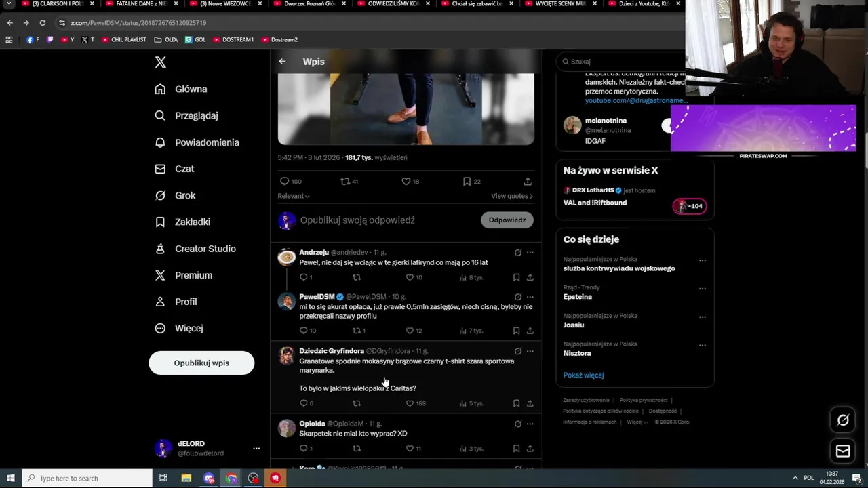Open more options on Andrzeju's reply
The image size is (868, 488).
530,253
